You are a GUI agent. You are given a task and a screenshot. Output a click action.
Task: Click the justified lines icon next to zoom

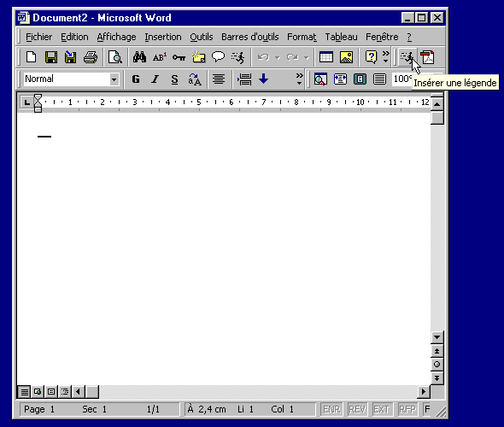[x=379, y=79]
